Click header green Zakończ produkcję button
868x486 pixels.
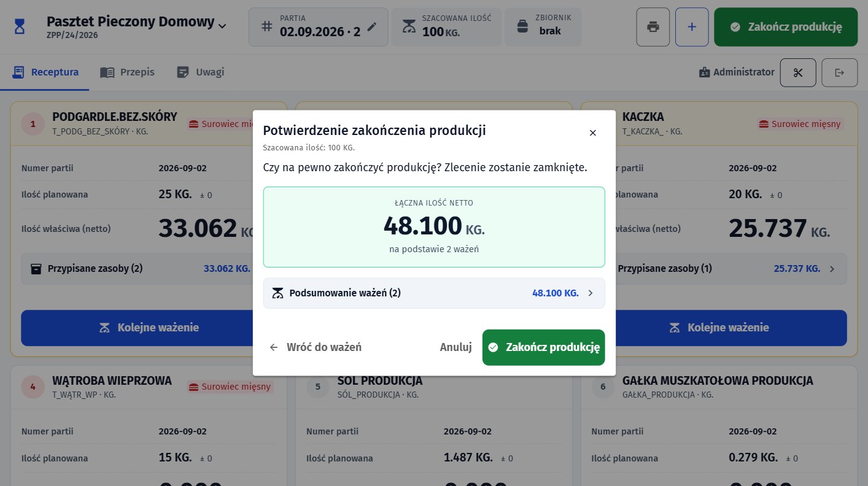click(x=786, y=27)
